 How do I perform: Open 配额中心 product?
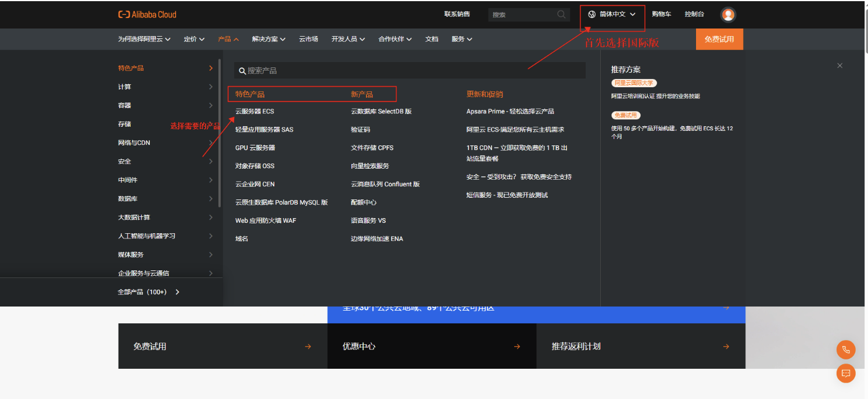click(364, 202)
